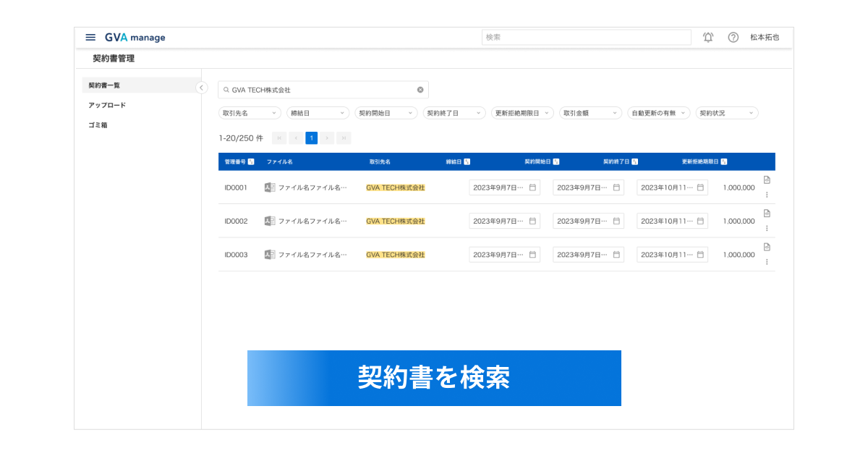Screen dimensions: 868x456
Task: Click GVA TECH株式会社 in row ID0001
Action: tap(396, 187)
